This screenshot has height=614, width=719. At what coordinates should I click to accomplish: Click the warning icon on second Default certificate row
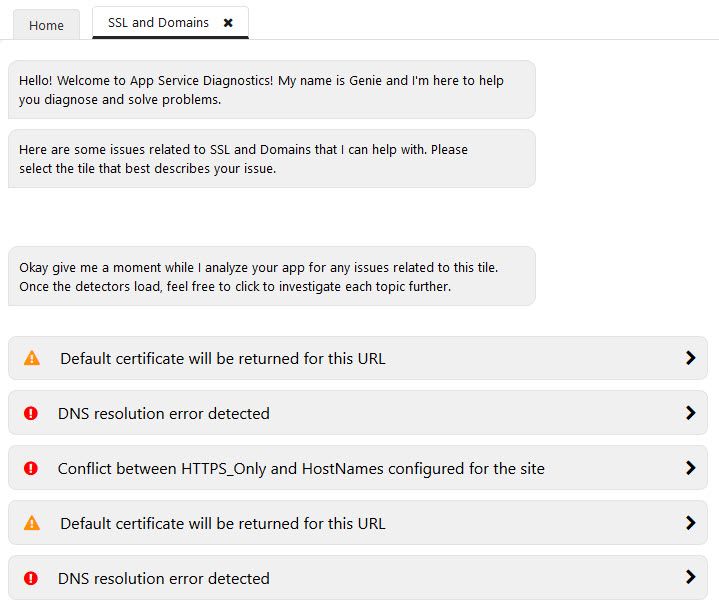[32, 523]
